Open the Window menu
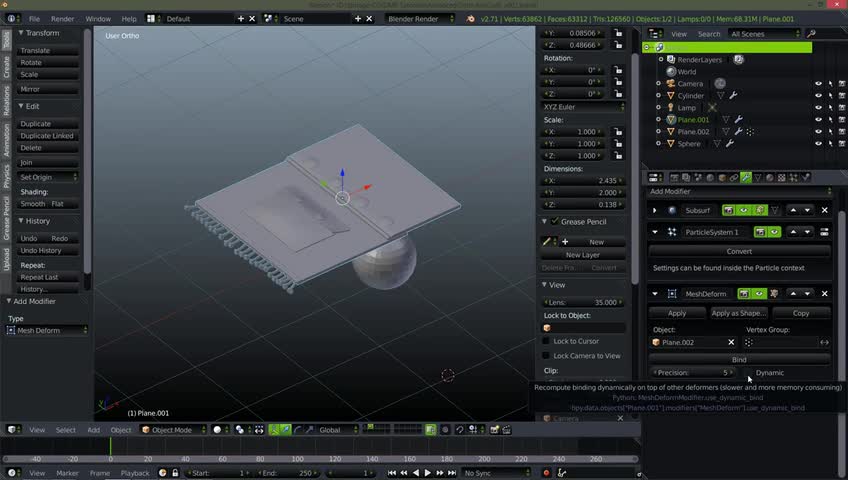848x480 pixels. [98, 19]
